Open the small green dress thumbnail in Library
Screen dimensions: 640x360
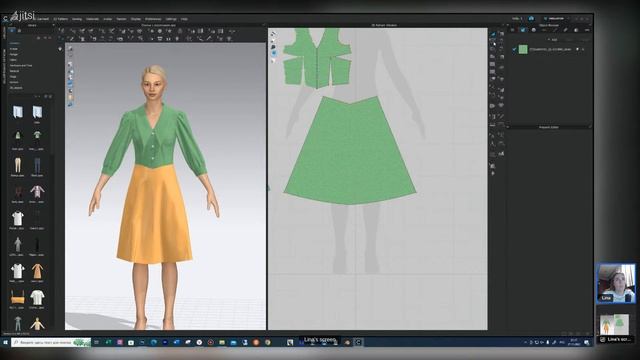tap(18, 136)
